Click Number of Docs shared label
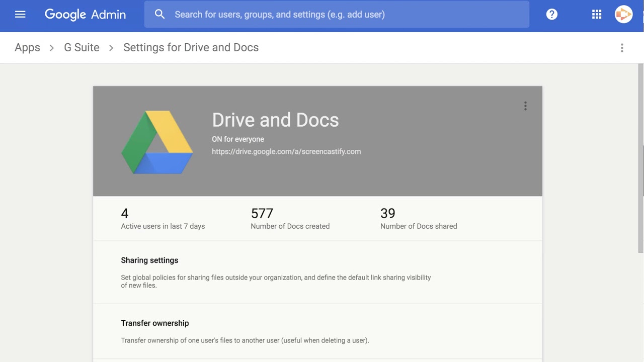The image size is (644, 362). pyautogui.click(x=419, y=226)
